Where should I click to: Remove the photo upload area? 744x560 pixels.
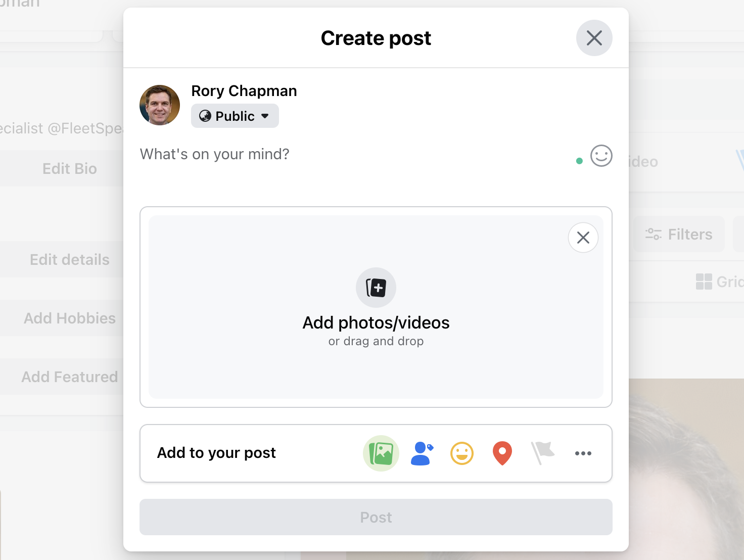point(583,237)
